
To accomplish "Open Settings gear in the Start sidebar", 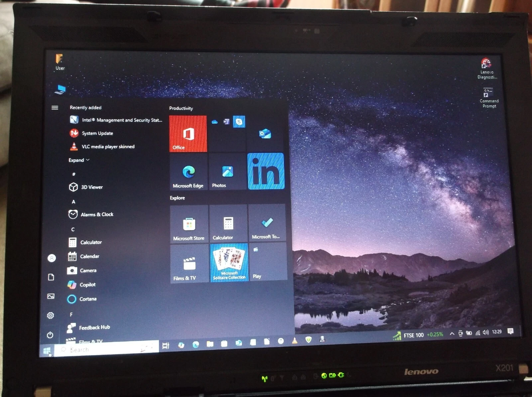I will (51, 315).
